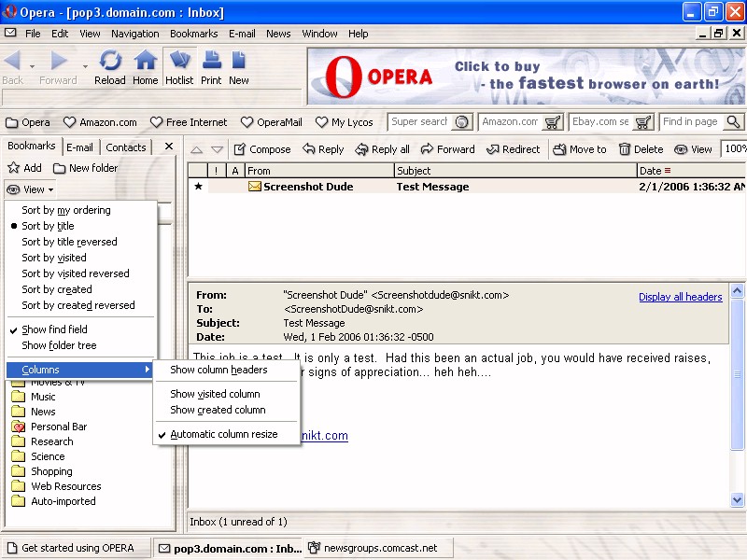Switch to the Contacts panel tab
The height and width of the screenshot is (560, 747).
tap(125, 147)
